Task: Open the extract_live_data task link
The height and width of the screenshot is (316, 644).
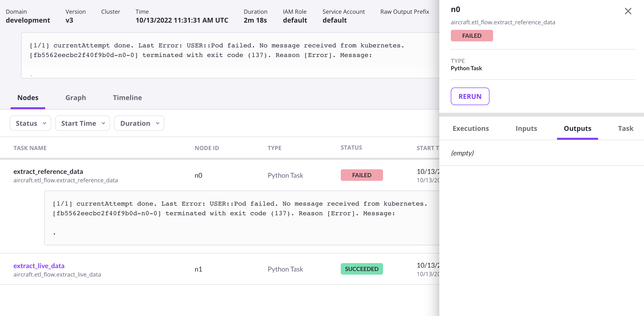Action: click(39, 265)
